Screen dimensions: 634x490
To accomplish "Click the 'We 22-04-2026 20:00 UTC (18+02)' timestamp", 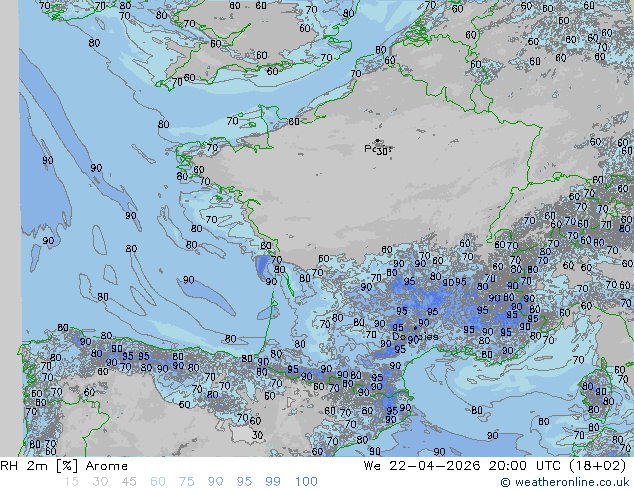I will coord(495,466).
